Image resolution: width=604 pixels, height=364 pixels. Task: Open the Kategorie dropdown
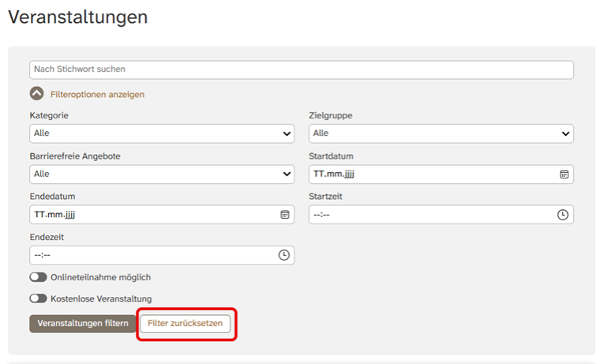click(x=162, y=133)
